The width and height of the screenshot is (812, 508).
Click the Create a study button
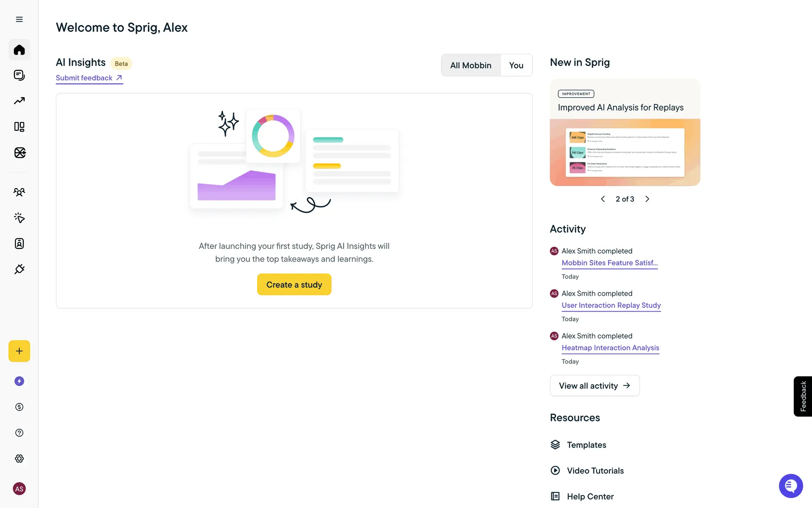point(294,284)
